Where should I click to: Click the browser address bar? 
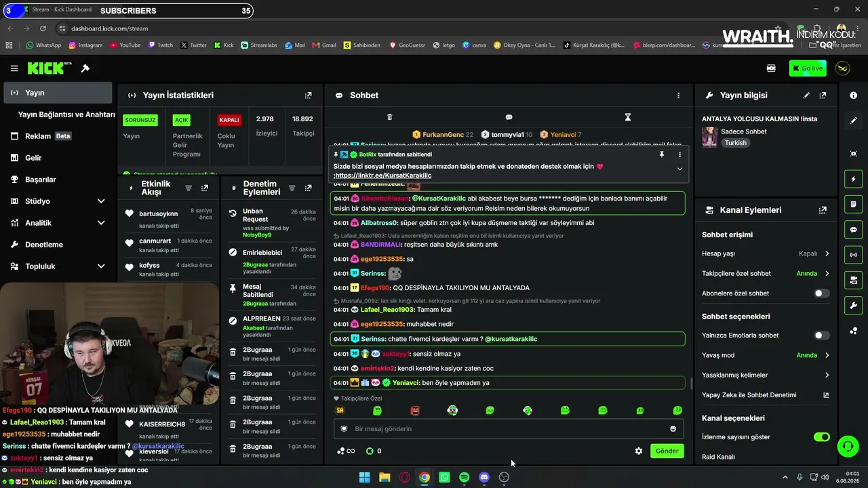(x=407, y=28)
